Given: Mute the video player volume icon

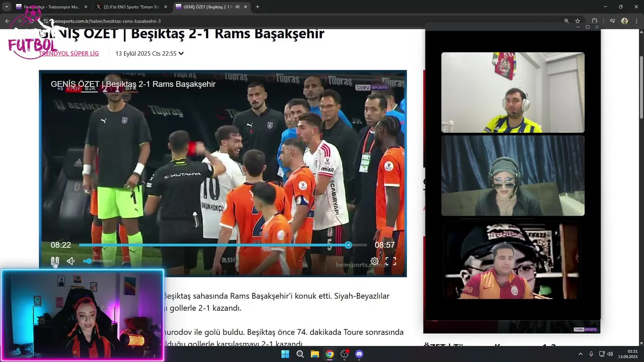Looking at the screenshot, I should (x=70, y=261).
